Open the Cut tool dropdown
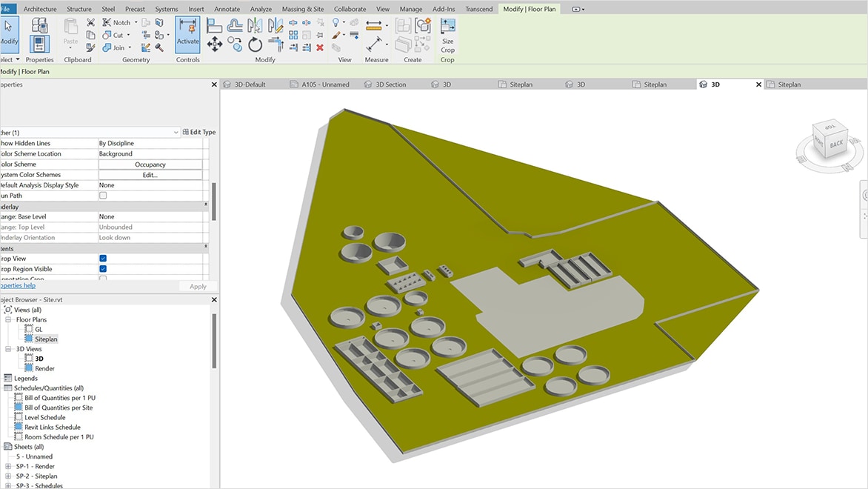This screenshot has width=868, height=489. click(x=127, y=34)
